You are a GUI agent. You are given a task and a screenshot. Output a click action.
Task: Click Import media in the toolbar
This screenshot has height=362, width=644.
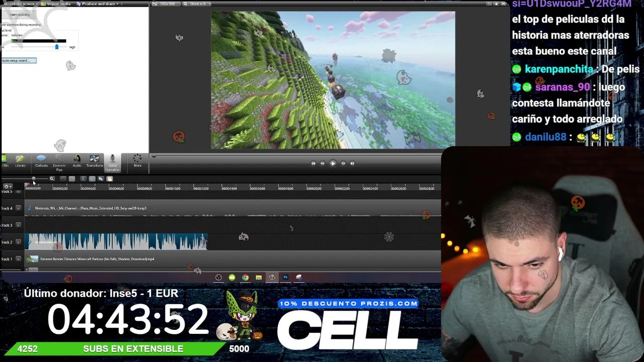click(x=57, y=4)
